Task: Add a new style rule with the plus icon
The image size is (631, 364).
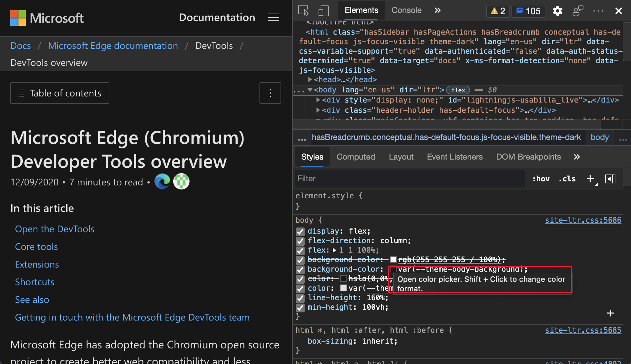Action: [x=590, y=179]
